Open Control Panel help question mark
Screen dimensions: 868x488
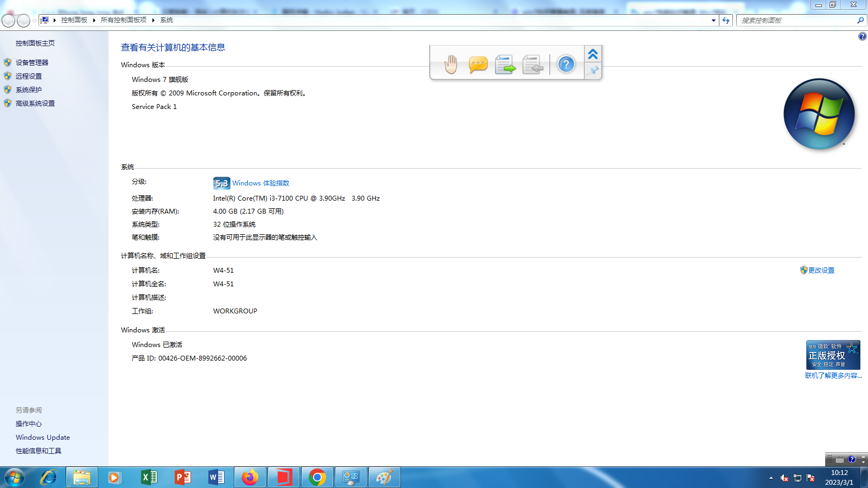[x=862, y=36]
